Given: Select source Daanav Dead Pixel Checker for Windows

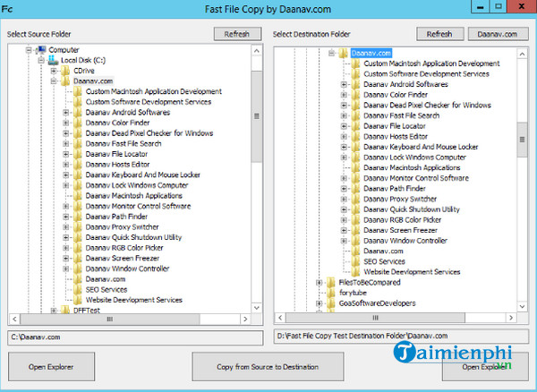Looking at the screenshot, I should pyautogui.click(x=149, y=133).
